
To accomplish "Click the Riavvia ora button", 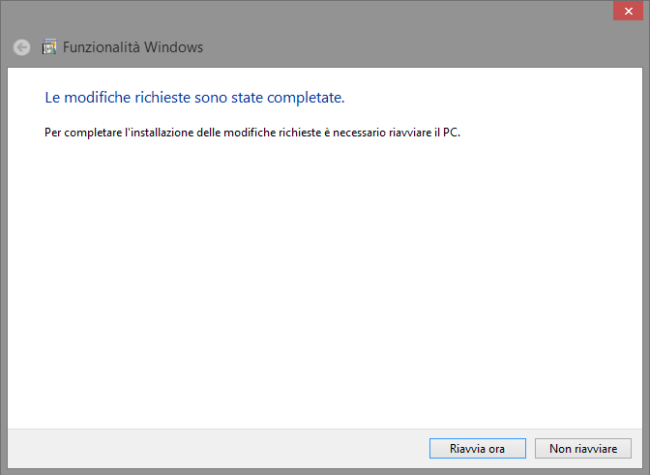I will [477, 448].
